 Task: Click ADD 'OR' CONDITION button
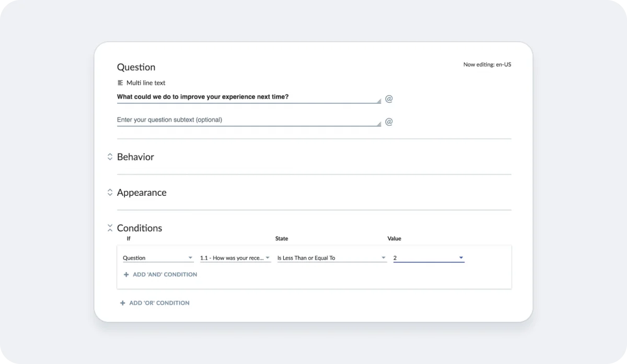(x=155, y=303)
